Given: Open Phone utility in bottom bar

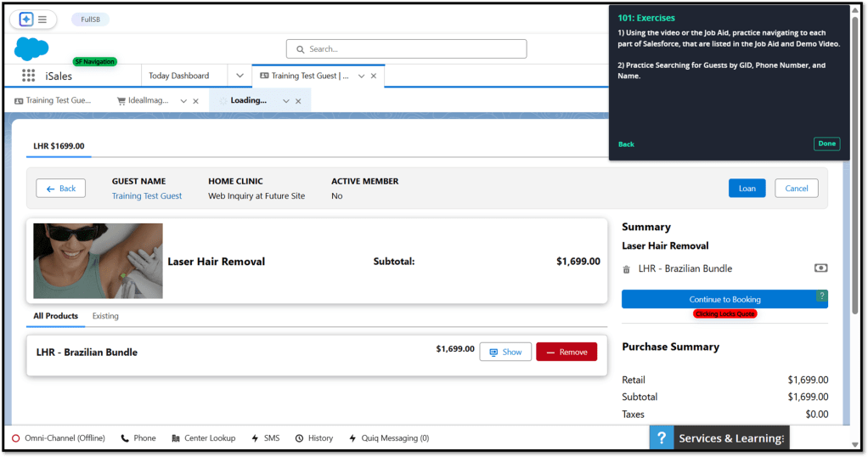Looking at the screenshot, I should click(138, 438).
